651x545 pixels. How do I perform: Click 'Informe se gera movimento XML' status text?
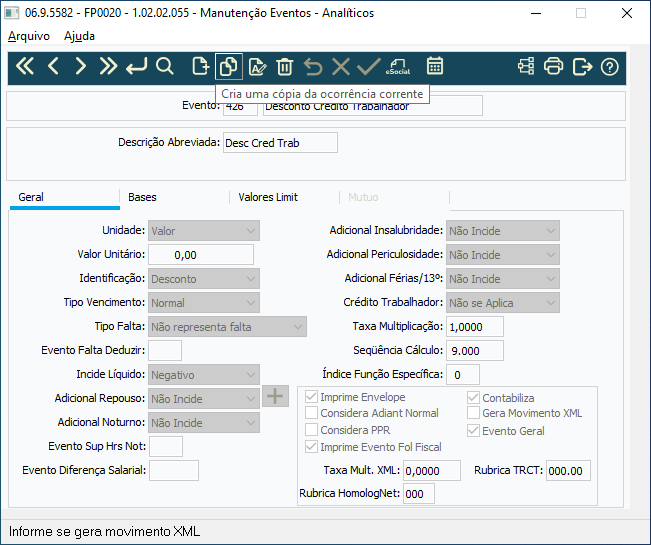[x=104, y=532]
